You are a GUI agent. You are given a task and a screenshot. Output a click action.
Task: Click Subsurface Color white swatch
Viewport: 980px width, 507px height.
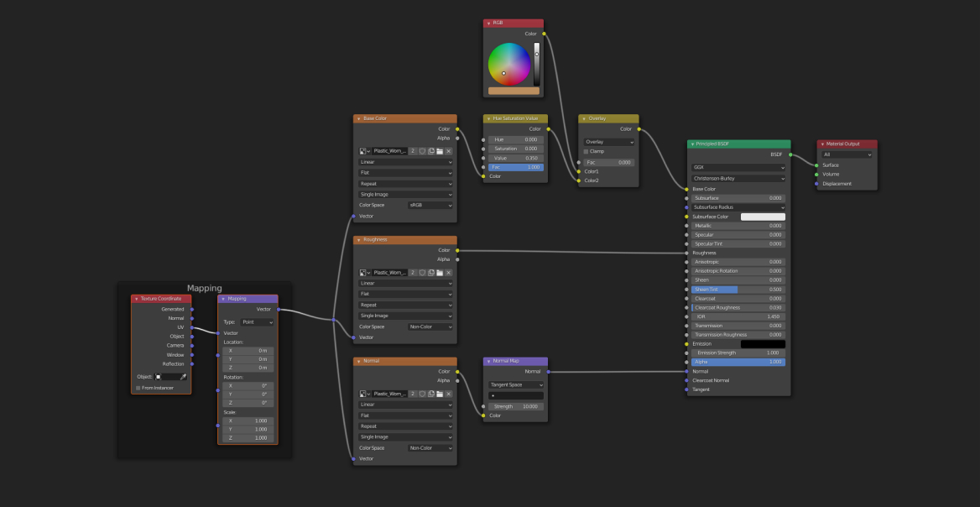coord(764,217)
